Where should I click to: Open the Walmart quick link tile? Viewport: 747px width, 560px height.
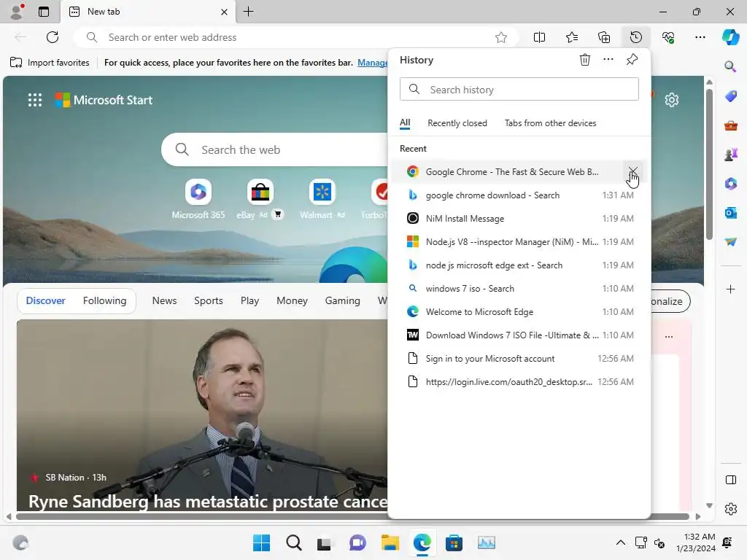[x=322, y=199]
